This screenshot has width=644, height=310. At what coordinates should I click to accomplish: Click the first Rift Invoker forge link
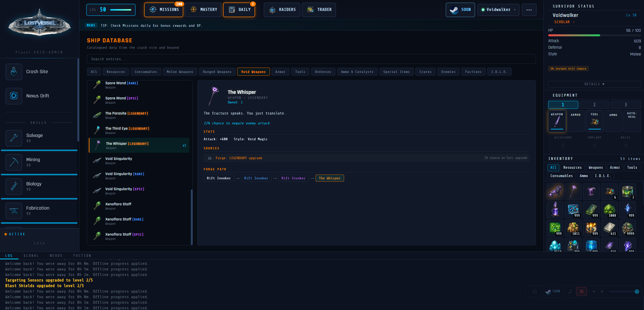click(219, 178)
